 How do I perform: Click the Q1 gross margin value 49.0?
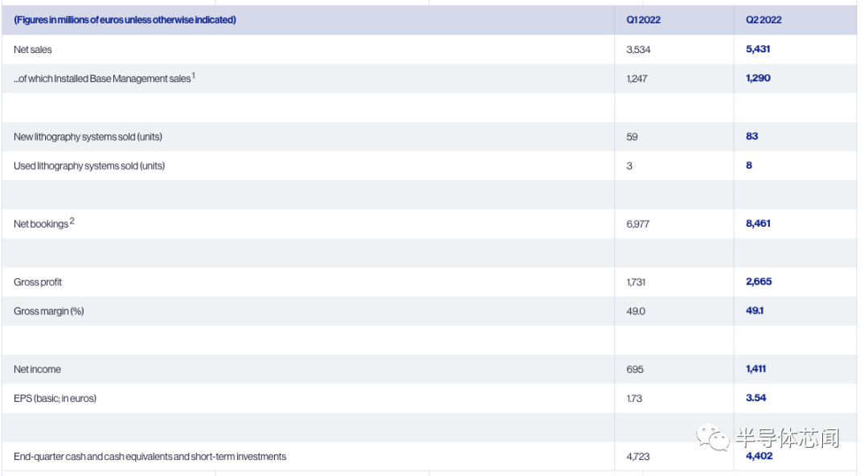tap(635, 311)
